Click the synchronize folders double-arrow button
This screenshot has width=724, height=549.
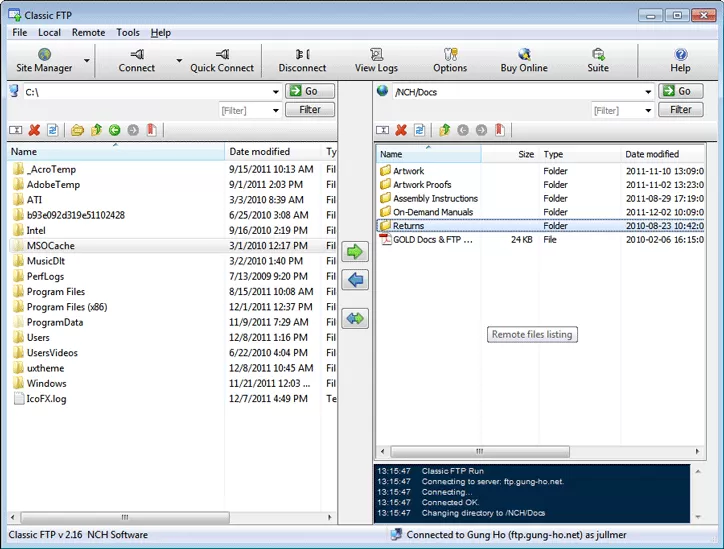pos(355,318)
